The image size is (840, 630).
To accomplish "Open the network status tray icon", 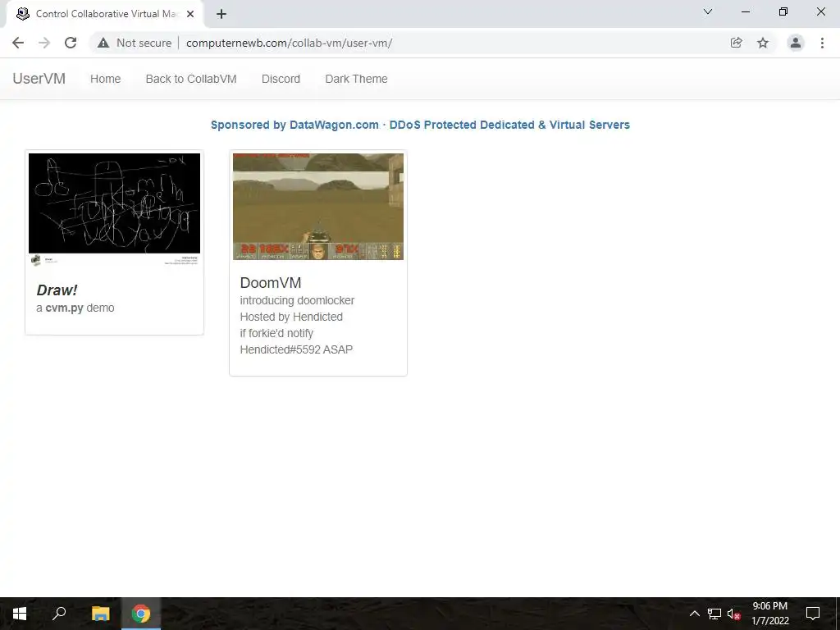I will pos(714,614).
